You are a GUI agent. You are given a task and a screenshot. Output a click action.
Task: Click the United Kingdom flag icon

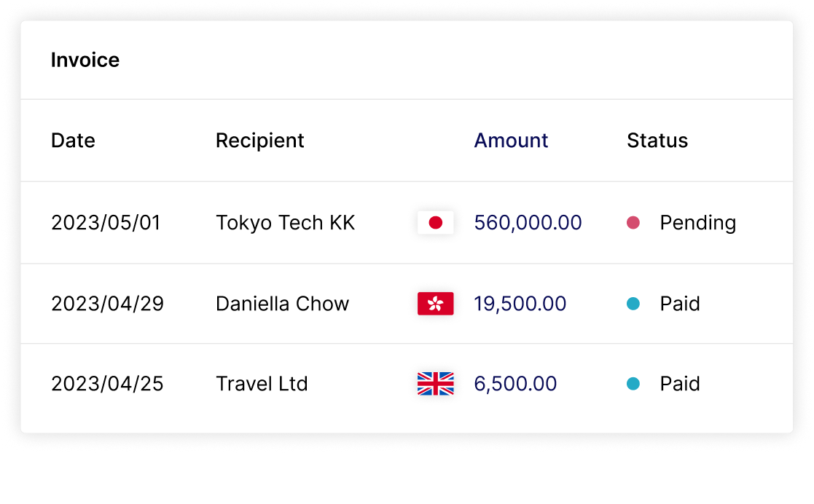pos(435,384)
